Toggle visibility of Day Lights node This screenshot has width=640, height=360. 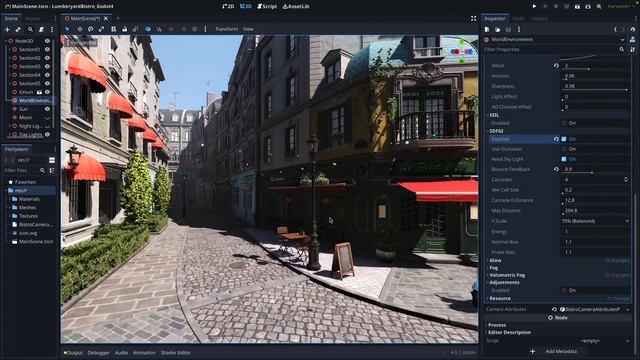(x=47, y=134)
